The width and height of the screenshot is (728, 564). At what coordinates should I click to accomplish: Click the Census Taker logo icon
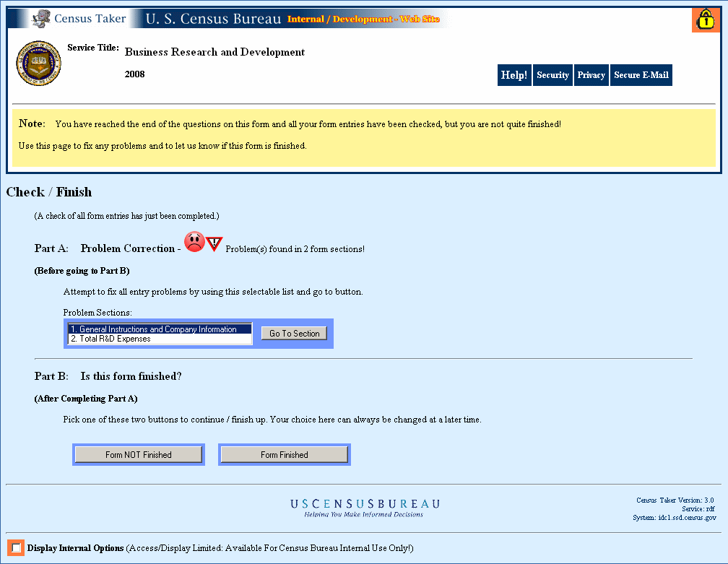(41, 19)
